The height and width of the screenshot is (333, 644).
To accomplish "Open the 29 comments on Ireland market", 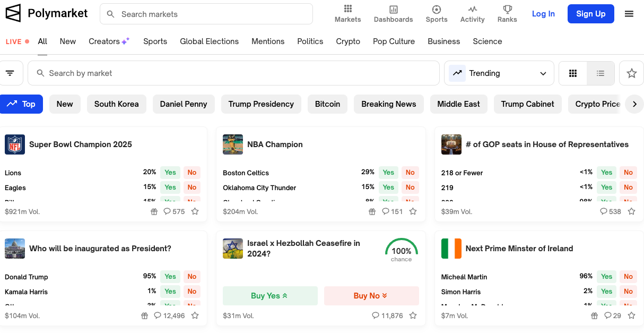I will (613, 315).
